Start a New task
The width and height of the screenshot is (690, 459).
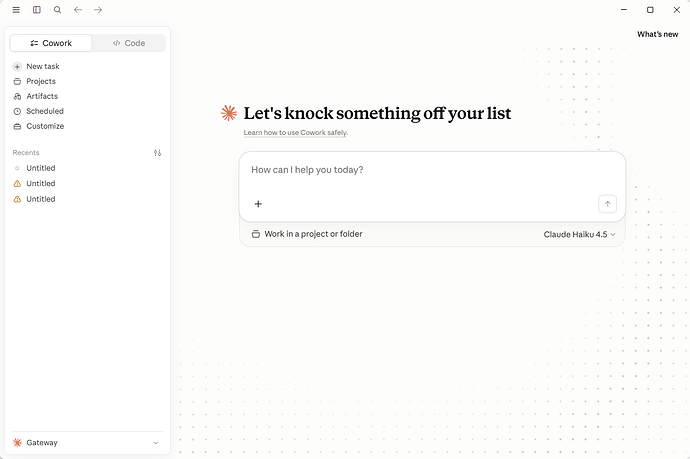[x=37, y=66]
